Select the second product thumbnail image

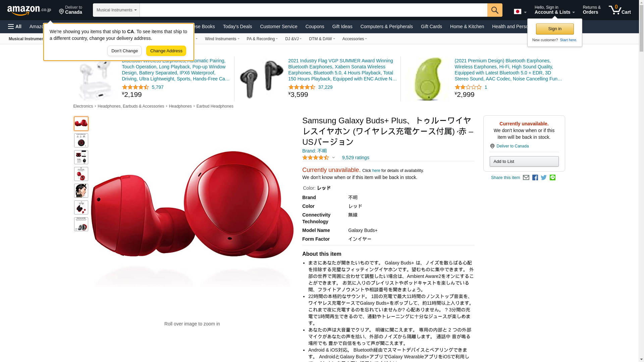[81, 140]
